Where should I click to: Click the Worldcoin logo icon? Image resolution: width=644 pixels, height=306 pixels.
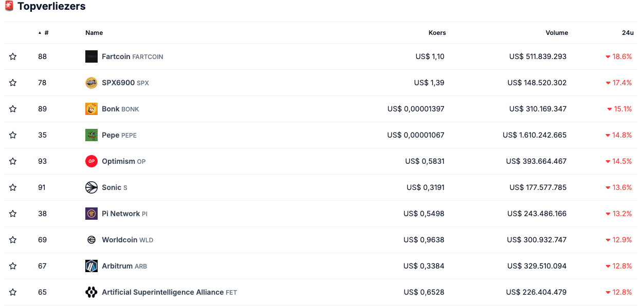(91, 240)
